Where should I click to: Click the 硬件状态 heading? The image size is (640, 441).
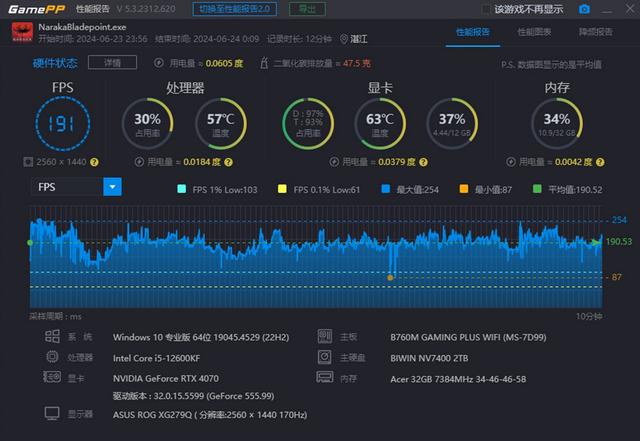[x=55, y=63]
